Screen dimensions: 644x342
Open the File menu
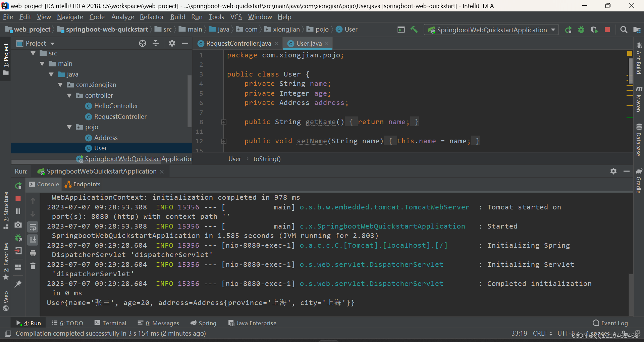pos(8,17)
